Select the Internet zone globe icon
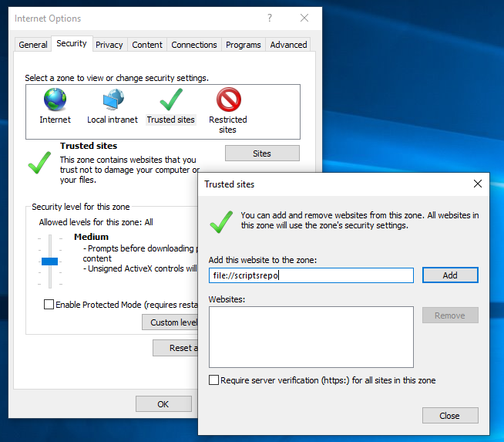Image resolution: width=504 pixels, height=442 pixels. pyautogui.click(x=55, y=100)
